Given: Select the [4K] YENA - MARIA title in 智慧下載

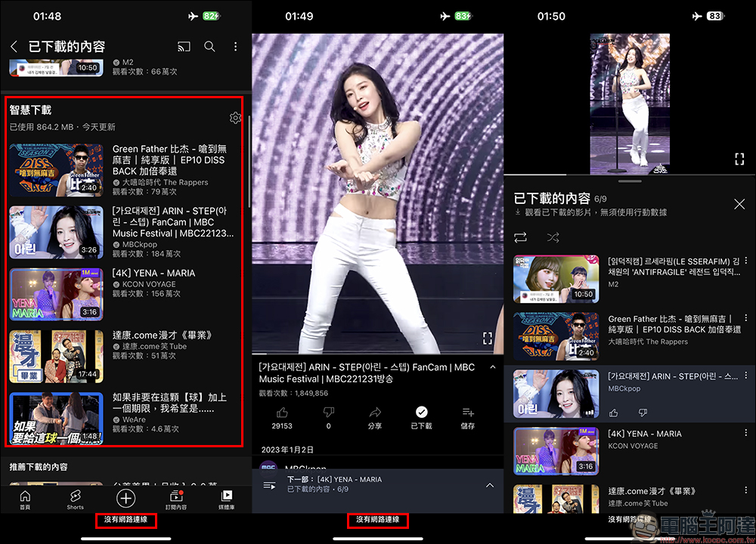Looking at the screenshot, I should pyautogui.click(x=153, y=274).
